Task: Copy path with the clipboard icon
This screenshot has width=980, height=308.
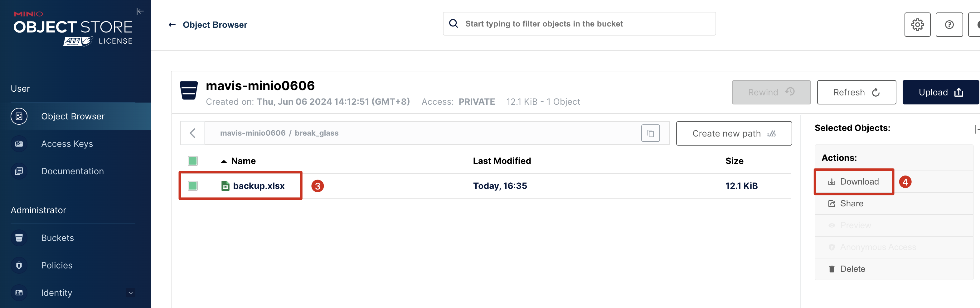Action: pos(651,133)
